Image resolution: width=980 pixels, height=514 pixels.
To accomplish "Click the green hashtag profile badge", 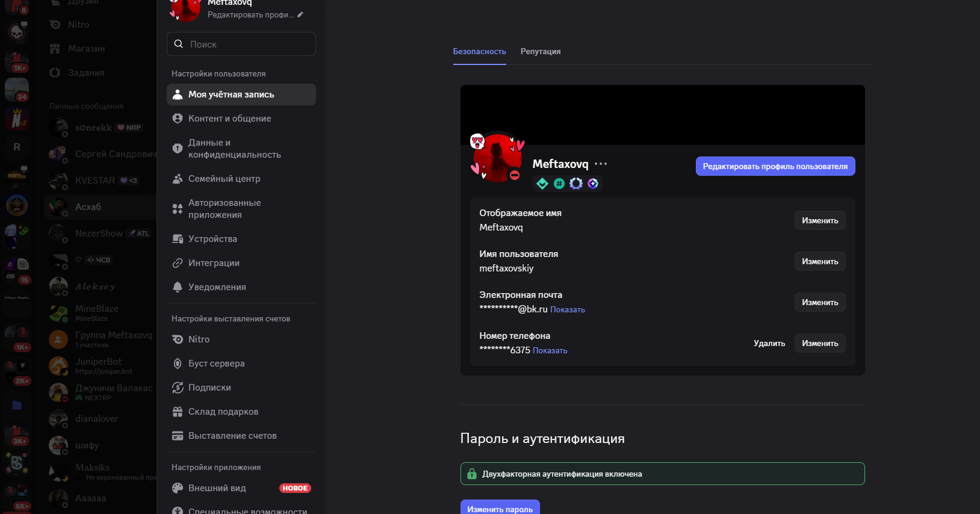I will 559,184.
